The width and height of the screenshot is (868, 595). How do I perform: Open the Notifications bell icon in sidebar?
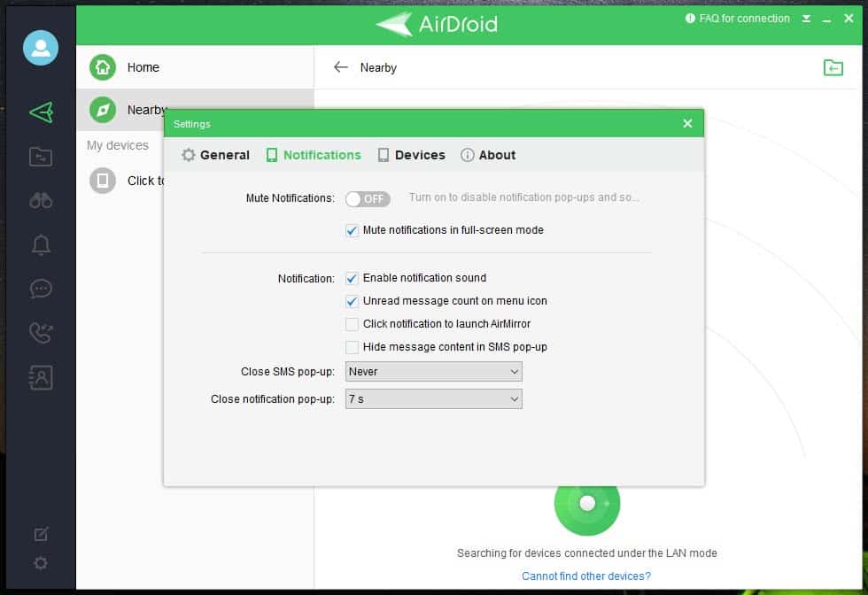41,245
